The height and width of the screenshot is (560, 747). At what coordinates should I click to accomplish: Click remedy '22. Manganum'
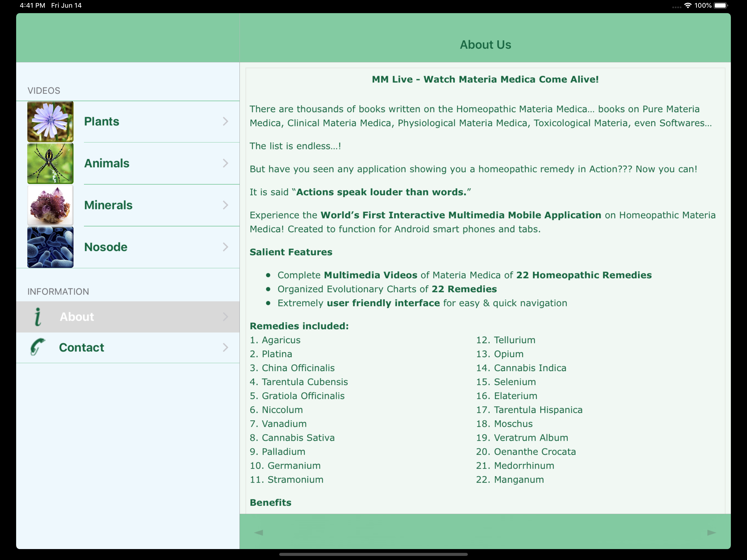click(510, 480)
